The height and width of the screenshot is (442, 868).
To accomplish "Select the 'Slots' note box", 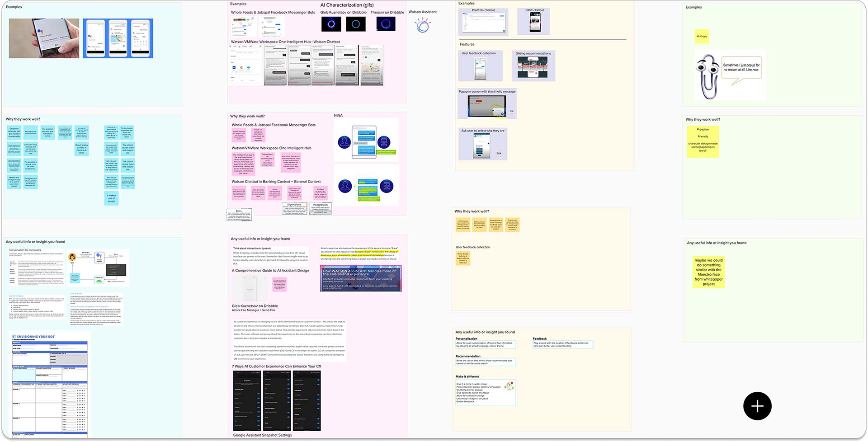I will 239,215.
